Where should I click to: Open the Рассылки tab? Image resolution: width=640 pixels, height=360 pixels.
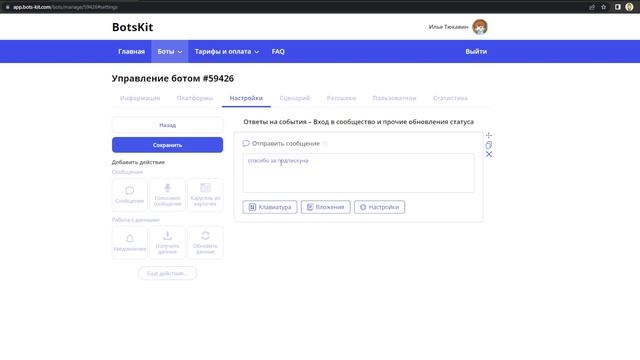[x=341, y=98]
